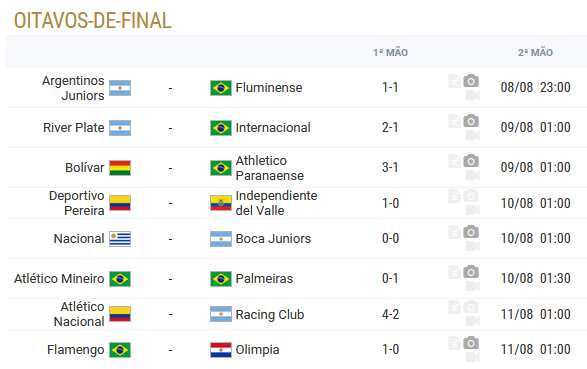Click Brazil flag next to Palmeiras
Screen dimensions: 587x369
[x=221, y=279]
